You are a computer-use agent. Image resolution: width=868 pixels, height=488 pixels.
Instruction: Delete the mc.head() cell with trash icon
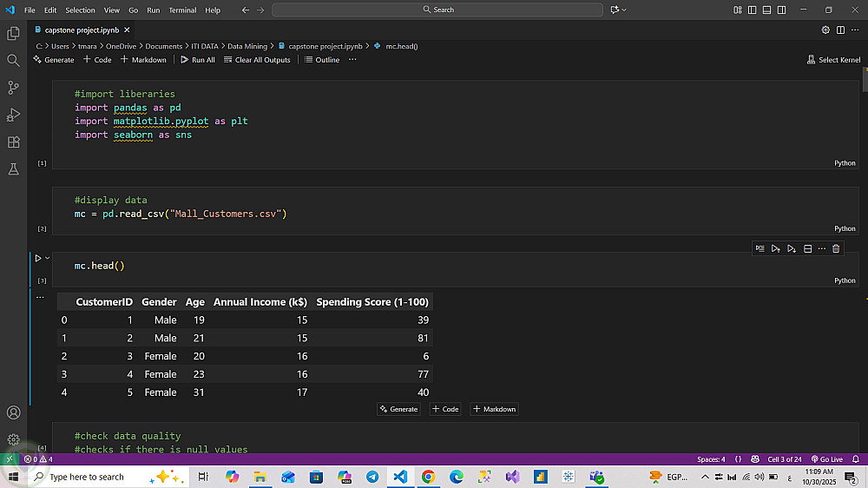click(x=836, y=248)
